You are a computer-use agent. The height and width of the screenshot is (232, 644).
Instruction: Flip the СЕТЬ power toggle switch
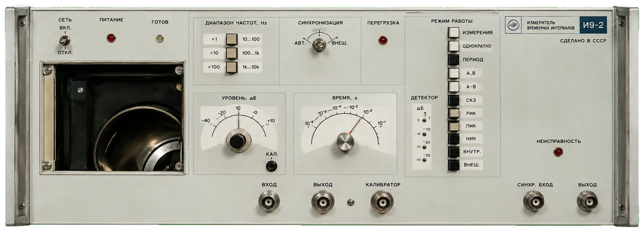click(64, 40)
